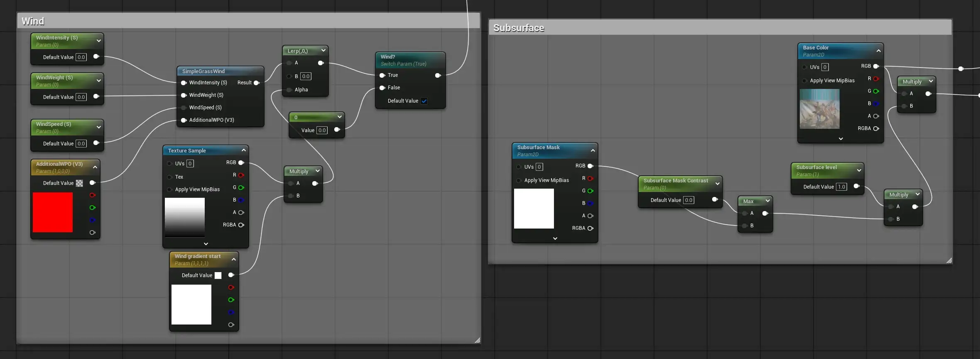Toggle the Wind? switch Default Value checkbox

[424, 101]
